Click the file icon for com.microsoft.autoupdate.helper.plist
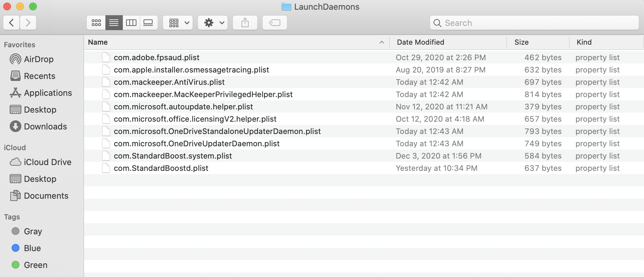The height and width of the screenshot is (277, 644). [106, 106]
